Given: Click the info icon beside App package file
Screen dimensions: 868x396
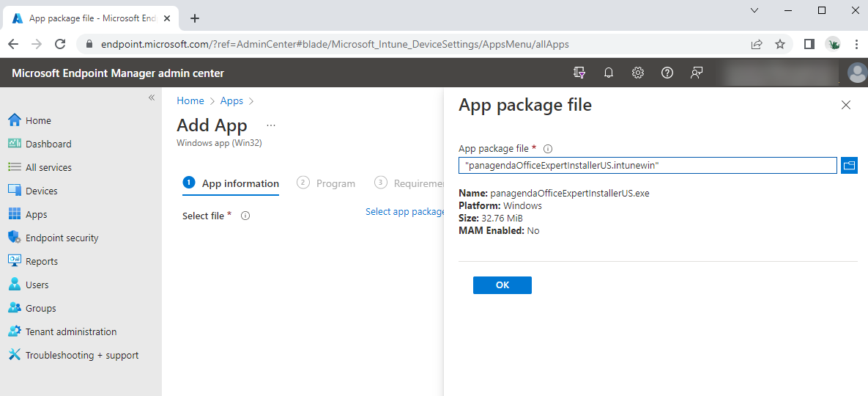Looking at the screenshot, I should 548,148.
